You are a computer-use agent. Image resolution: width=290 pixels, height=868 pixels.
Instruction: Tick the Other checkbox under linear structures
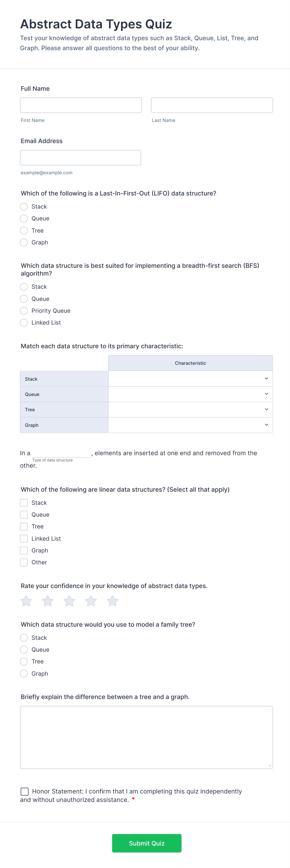[24, 562]
